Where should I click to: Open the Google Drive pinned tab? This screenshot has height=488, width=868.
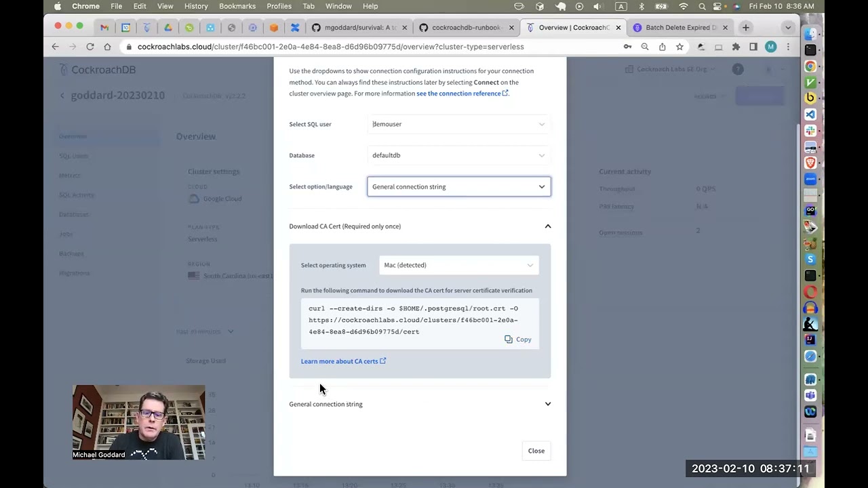[168, 28]
